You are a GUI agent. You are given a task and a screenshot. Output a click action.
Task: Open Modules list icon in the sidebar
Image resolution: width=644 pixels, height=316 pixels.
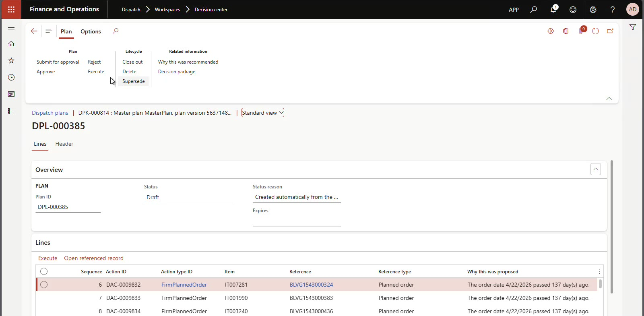click(11, 111)
